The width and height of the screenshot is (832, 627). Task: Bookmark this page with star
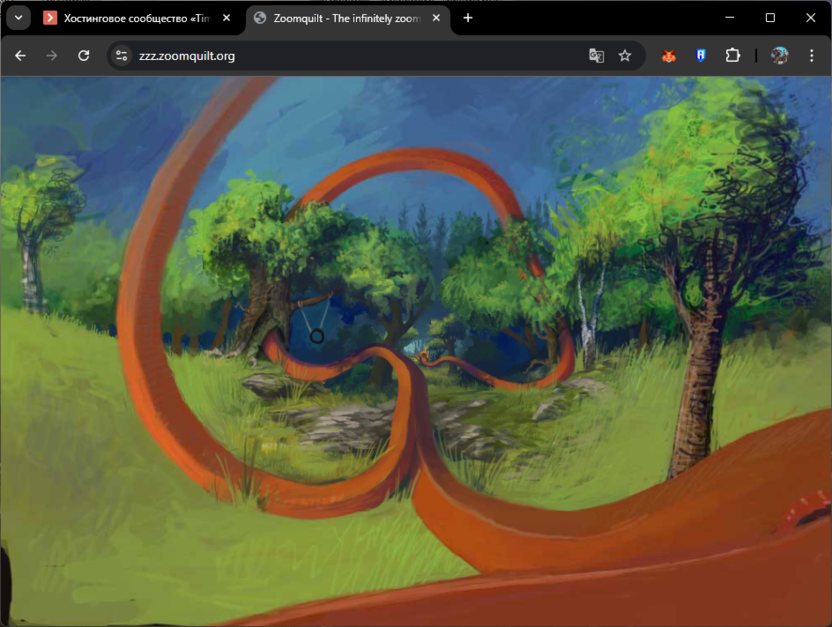pos(625,56)
